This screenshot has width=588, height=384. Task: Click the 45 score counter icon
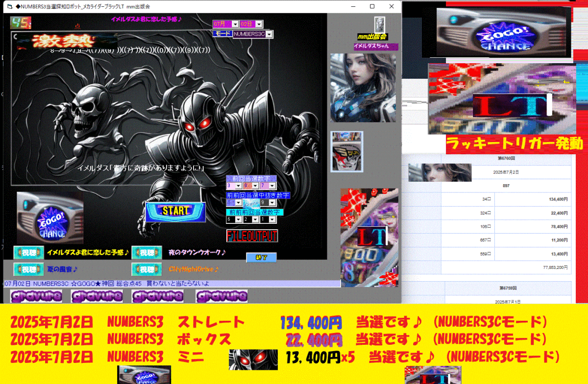[21, 23]
